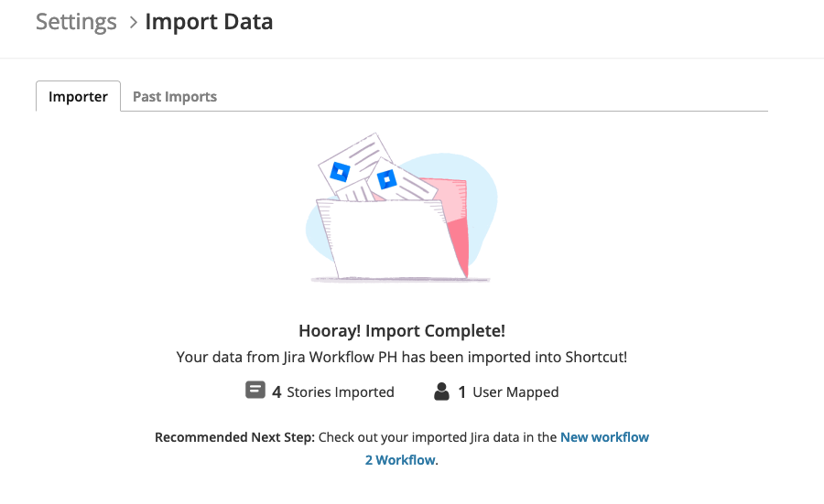
Task: Click the right Jira logo on document
Action: pos(386,179)
